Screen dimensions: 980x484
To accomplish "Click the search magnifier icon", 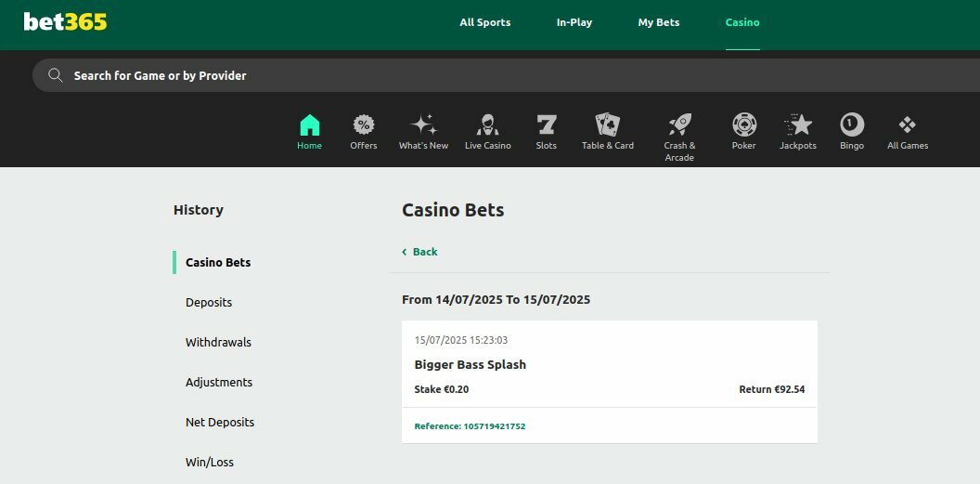I will click(x=56, y=75).
